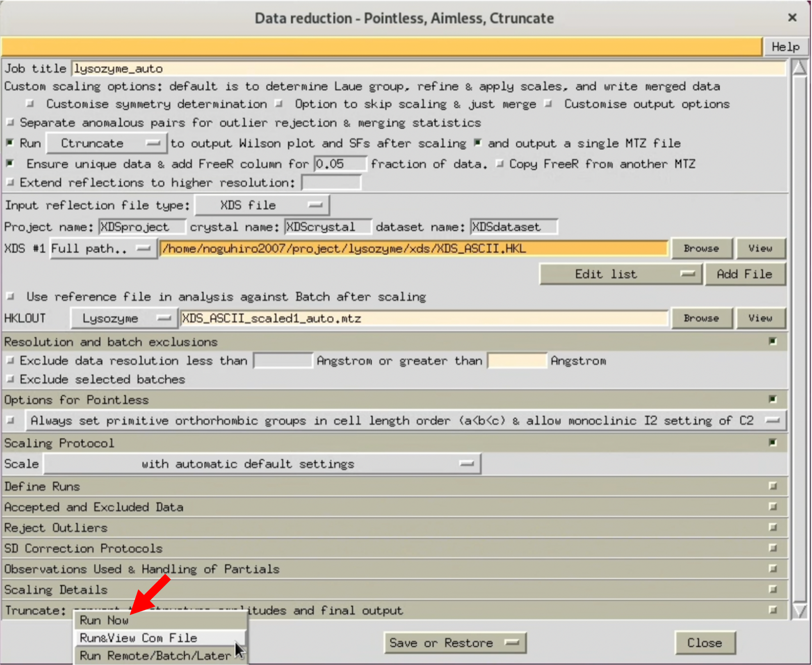This screenshot has height=665, width=812.
Task: Enable Separate anomalous pairs checkbox
Action: (11, 123)
